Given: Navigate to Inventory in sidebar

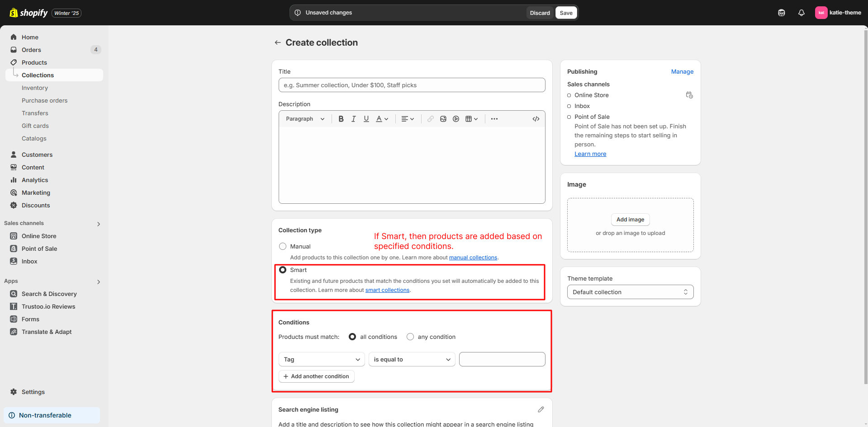Looking at the screenshot, I should 35,88.
